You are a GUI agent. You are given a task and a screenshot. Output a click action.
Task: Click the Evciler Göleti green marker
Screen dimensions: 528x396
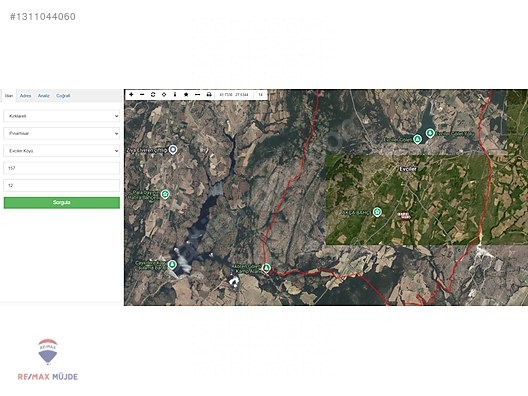[x=417, y=139]
